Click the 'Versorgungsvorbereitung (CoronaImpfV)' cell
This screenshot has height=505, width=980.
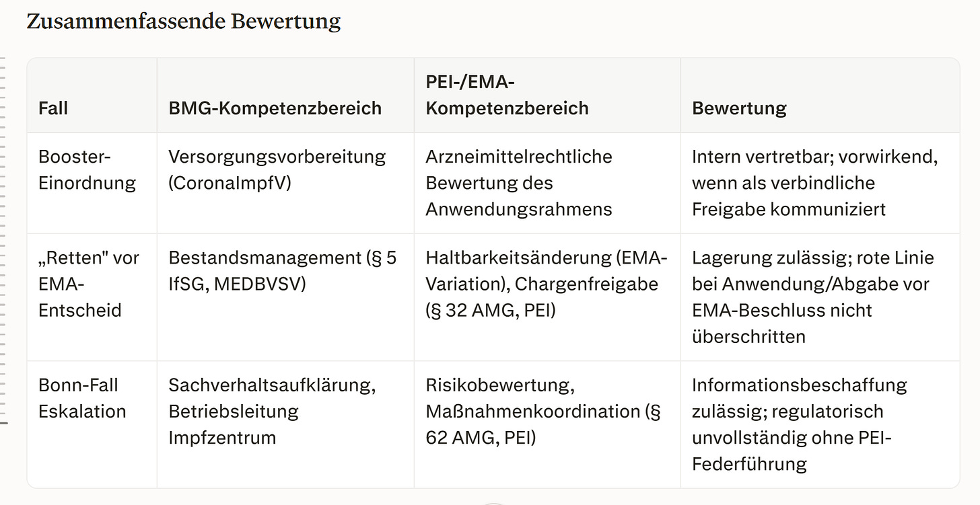(x=277, y=169)
